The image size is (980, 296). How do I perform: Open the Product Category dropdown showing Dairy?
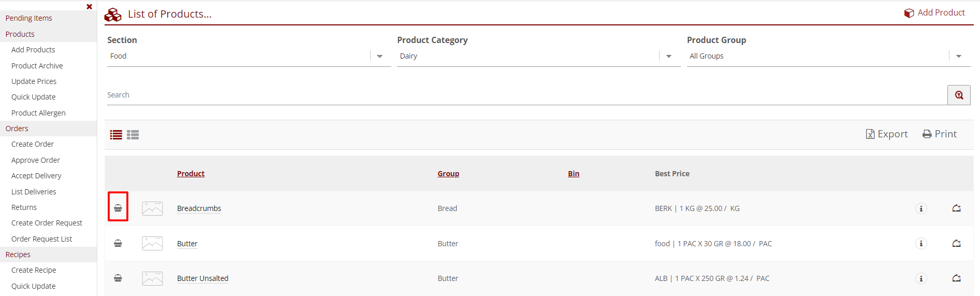pos(668,56)
